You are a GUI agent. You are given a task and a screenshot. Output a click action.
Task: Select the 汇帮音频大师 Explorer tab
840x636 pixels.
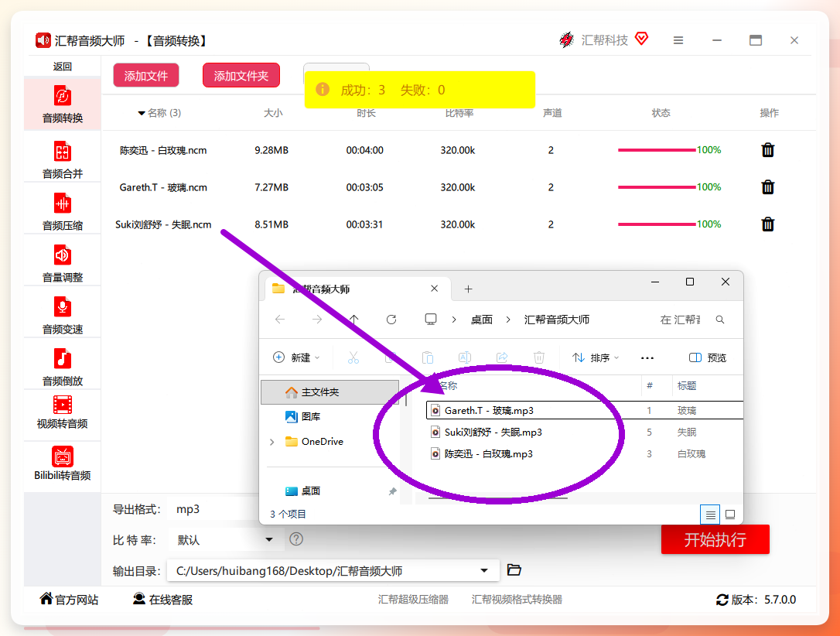357,289
